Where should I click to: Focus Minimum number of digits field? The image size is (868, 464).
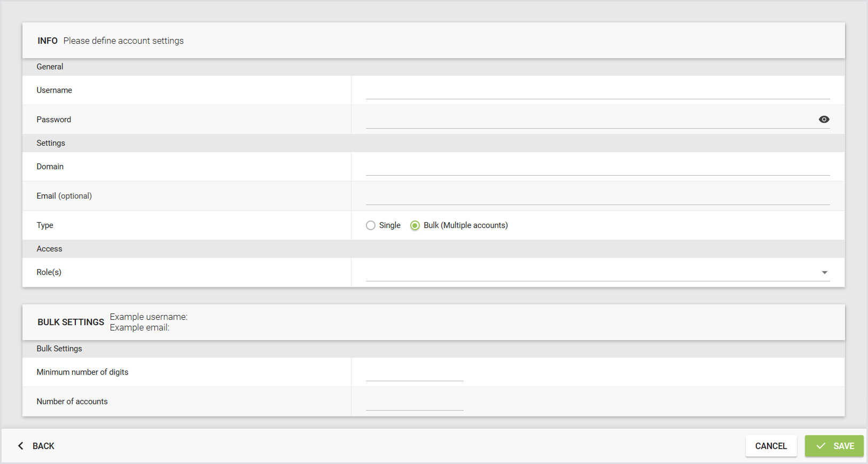(415, 373)
